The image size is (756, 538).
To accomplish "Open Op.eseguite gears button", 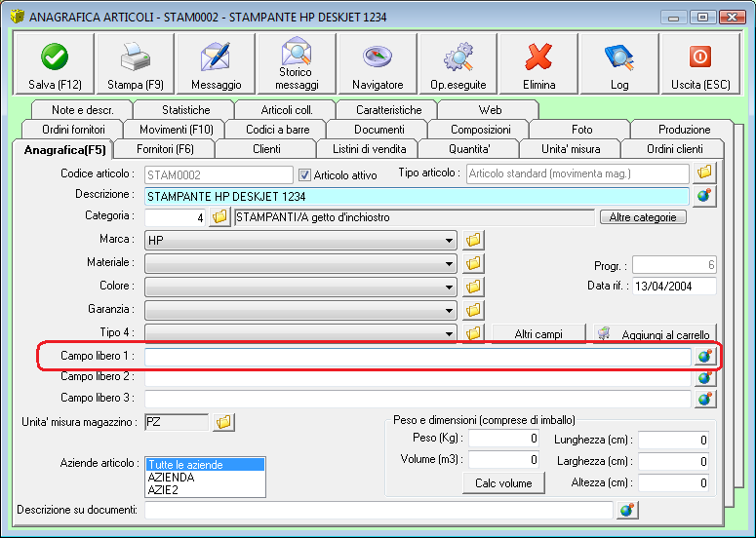I will [x=458, y=63].
